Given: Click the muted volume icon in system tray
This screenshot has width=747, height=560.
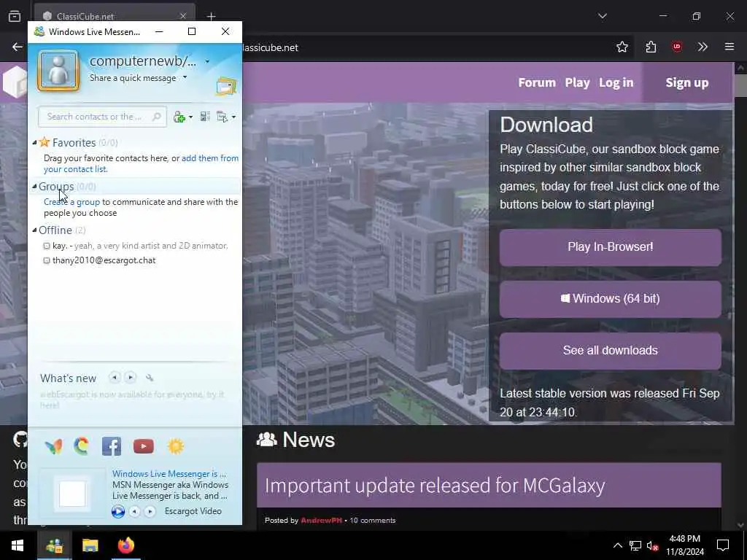Looking at the screenshot, I should [652, 545].
